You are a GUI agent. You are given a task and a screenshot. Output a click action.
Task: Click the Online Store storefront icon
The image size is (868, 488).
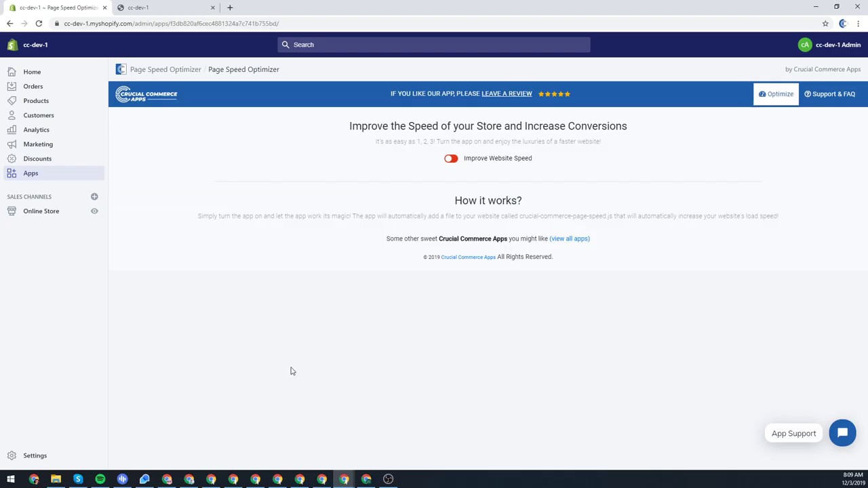click(12, 211)
